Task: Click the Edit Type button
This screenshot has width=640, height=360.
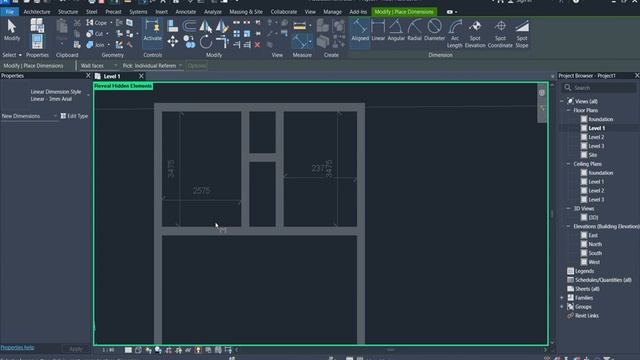Action: point(74,116)
